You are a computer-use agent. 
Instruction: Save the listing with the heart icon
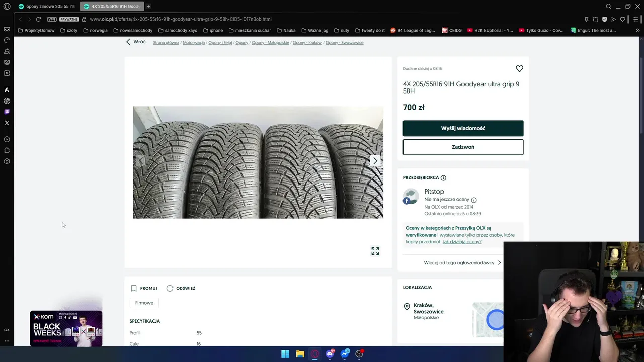point(519,69)
